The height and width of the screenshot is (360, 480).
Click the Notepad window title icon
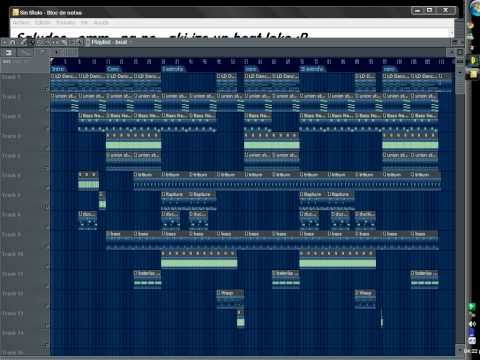(x=15, y=12)
